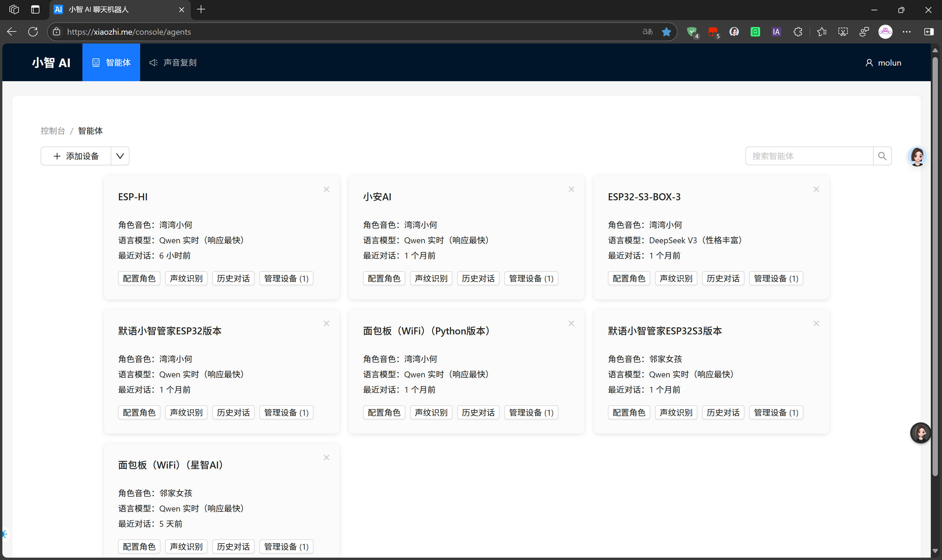Open the IA extension icon
This screenshot has height=560, width=942.
point(776,32)
